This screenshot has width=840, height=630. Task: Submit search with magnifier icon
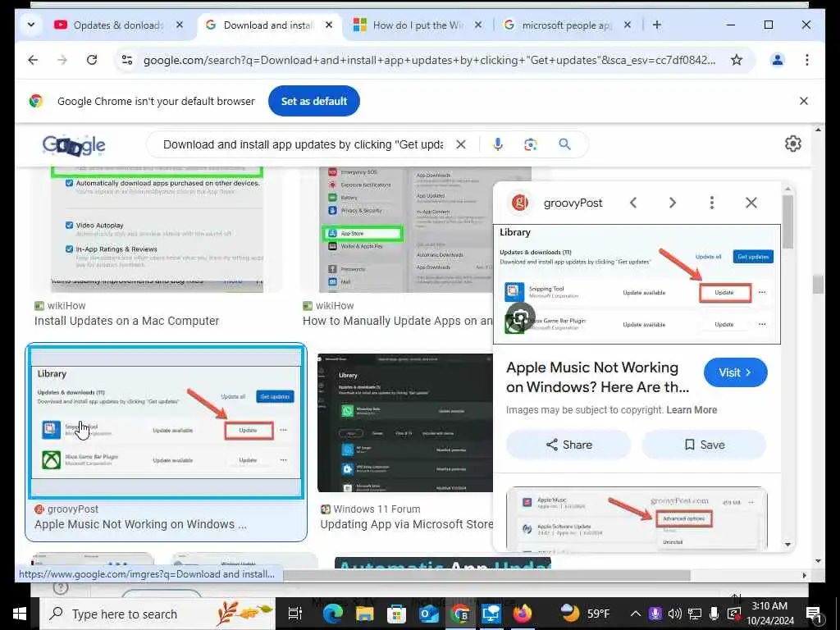tap(564, 144)
